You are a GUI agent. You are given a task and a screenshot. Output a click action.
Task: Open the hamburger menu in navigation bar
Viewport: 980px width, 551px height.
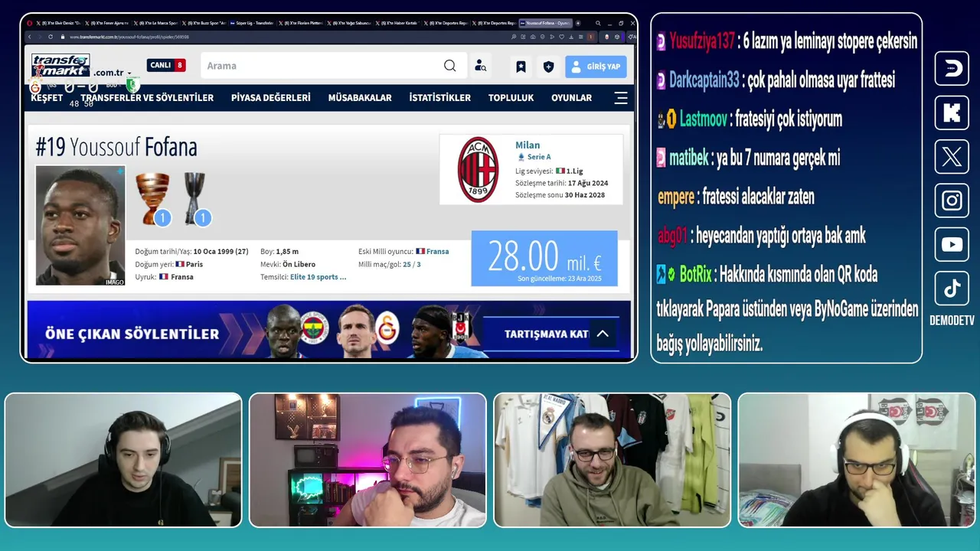621,97
